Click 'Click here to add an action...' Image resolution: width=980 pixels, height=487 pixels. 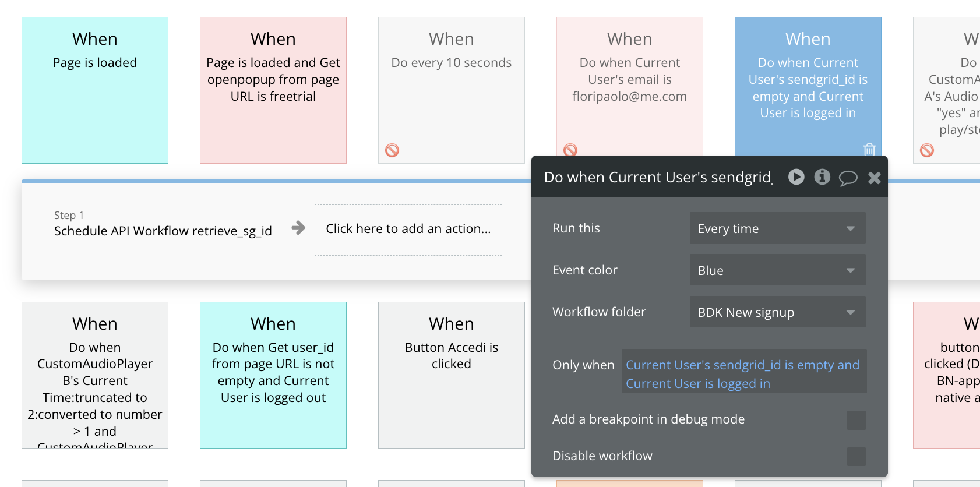point(408,230)
